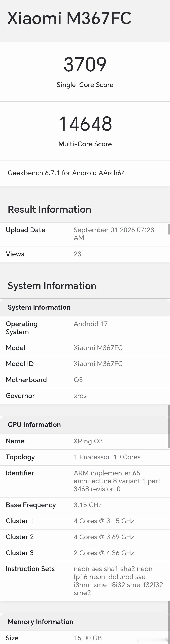Viewport: 170px width, 644px height.
Task: Select 2 Cores @ 4.36 GHz value
Action: tap(104, 553)
